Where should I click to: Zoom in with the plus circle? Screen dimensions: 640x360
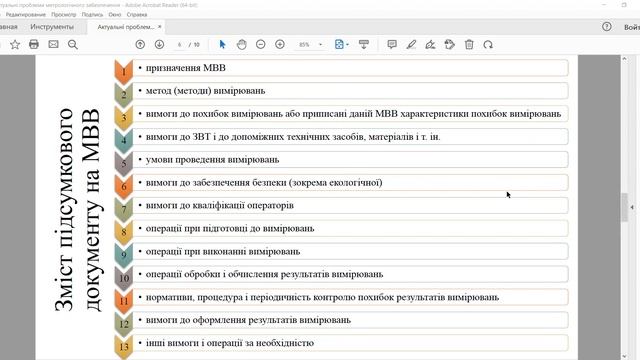point(280,44)
